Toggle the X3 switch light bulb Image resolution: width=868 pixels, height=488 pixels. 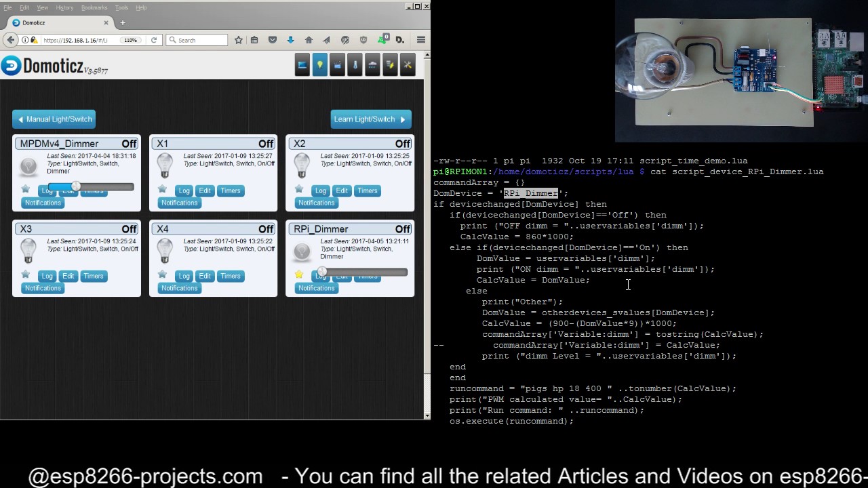(28, 251)
